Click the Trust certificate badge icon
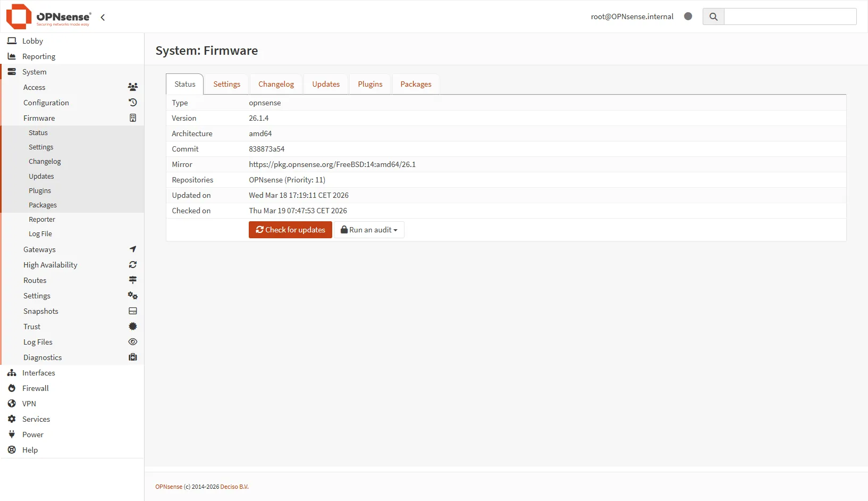 tap(133, 327)
